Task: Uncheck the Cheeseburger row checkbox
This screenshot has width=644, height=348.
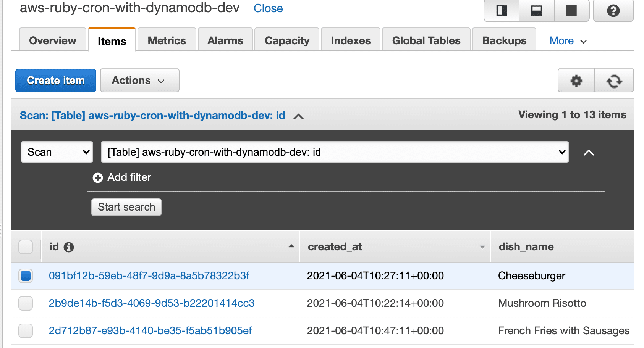Action: (x=26, y=276)
